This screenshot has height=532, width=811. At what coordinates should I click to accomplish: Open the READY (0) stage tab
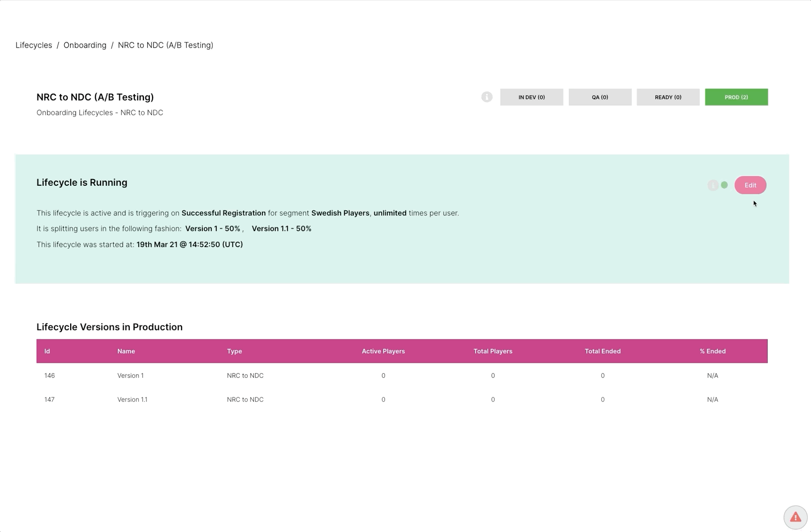coord(668,97)
